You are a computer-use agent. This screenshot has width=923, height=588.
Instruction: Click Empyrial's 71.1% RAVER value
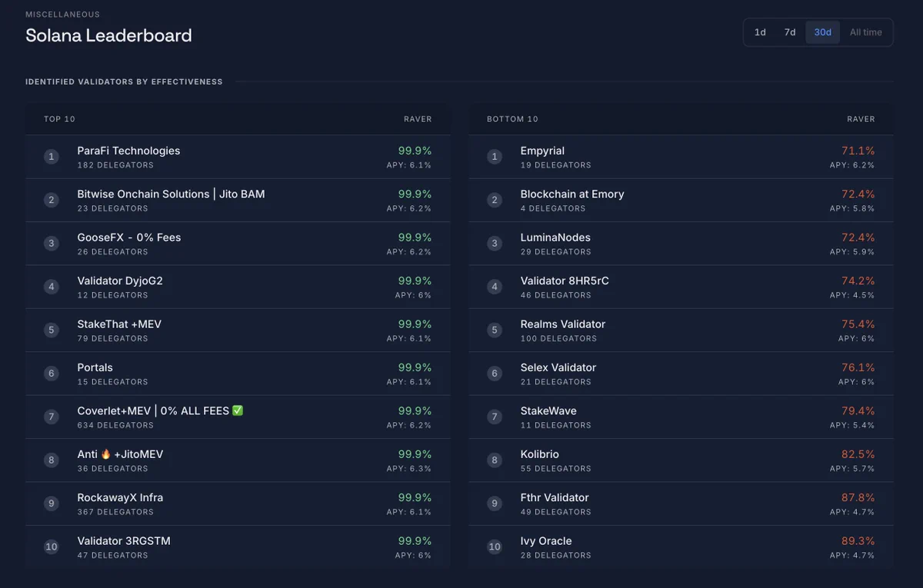858,151
